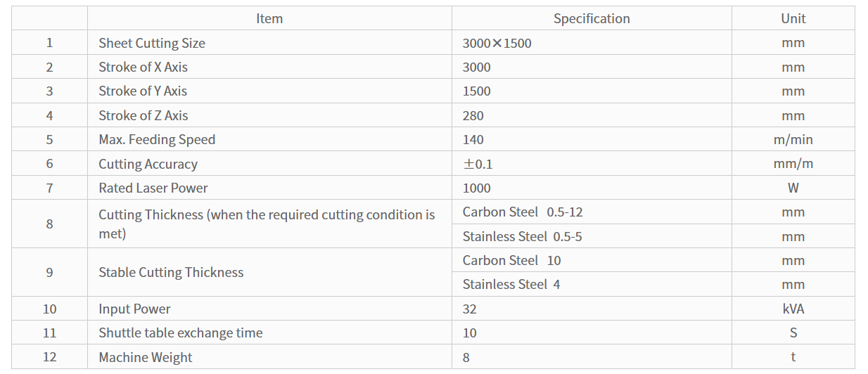Screen dimensions: 868x374
Task: Select the Stable Cutting Thickness label
Action: (x=171, y=272)
